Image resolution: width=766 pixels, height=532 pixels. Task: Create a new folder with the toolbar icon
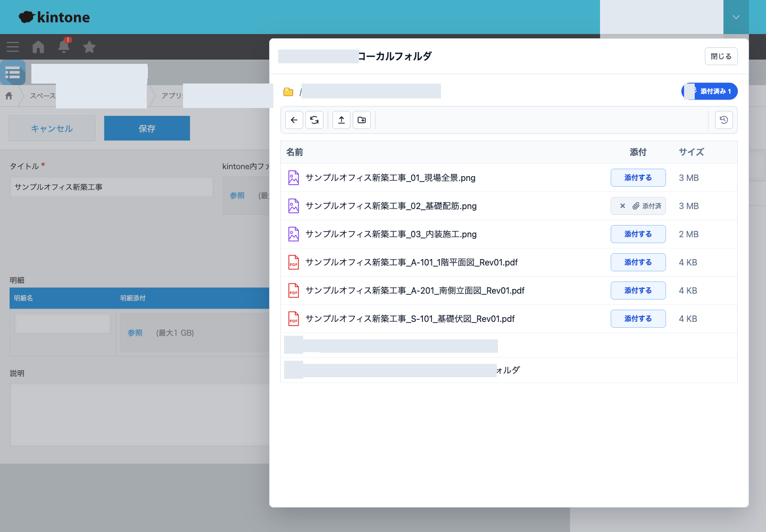(362, 120)
